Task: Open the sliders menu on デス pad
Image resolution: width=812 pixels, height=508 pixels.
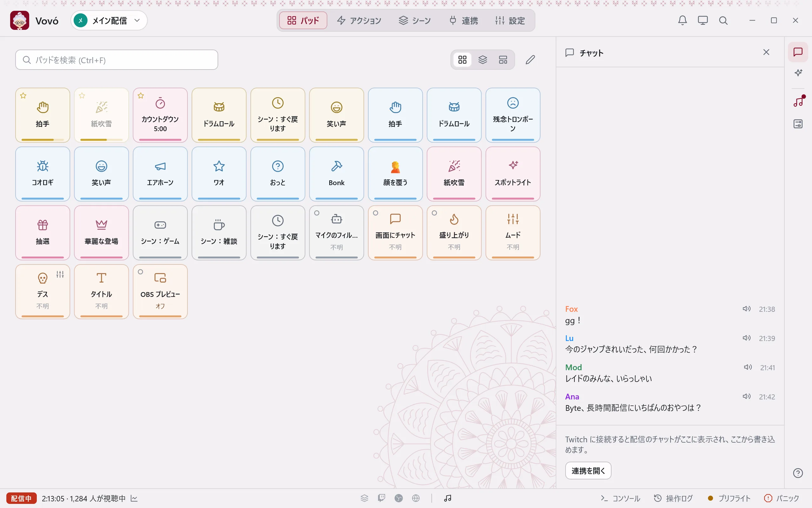Action: tap(60, 274)
